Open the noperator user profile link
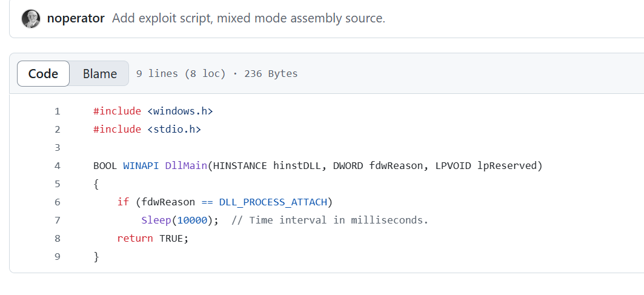The image size is (644, 295). pos(76,19)
